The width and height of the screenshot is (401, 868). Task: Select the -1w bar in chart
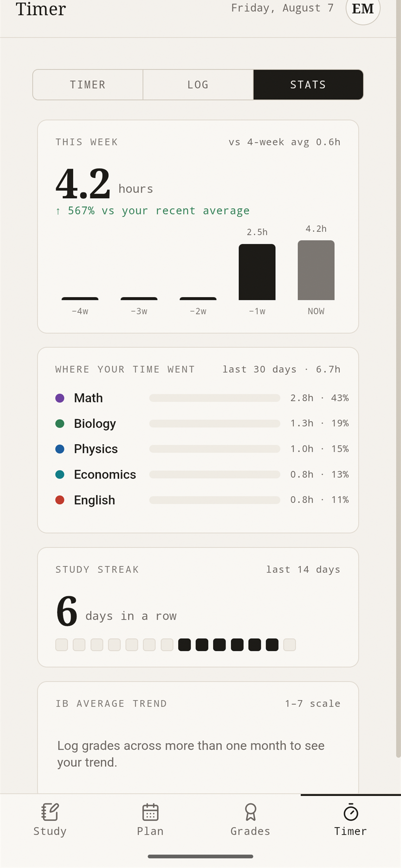click(x=257, y=272)
